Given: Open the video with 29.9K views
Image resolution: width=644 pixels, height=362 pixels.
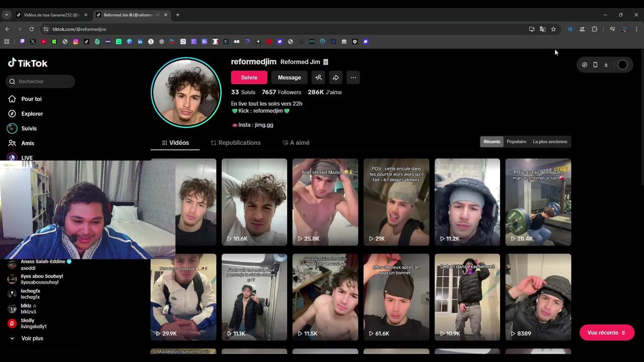Looking at the screenshot, I should 184,297.
